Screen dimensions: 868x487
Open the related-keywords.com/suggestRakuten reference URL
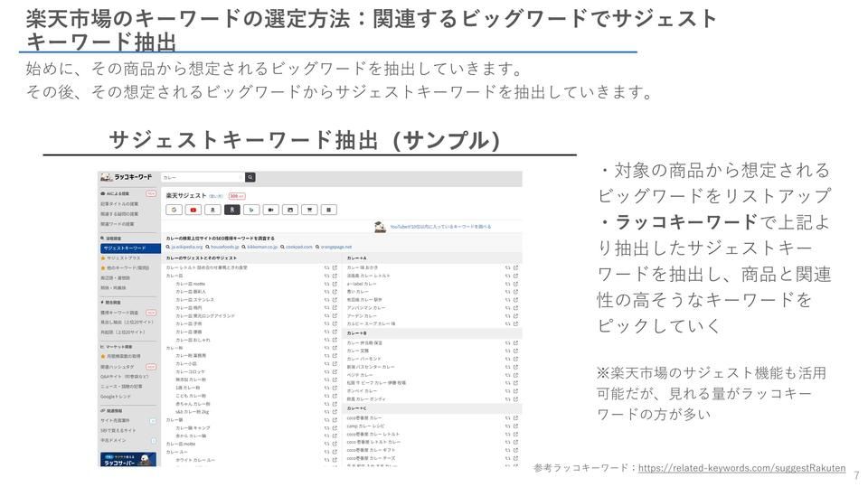[741, 468]
